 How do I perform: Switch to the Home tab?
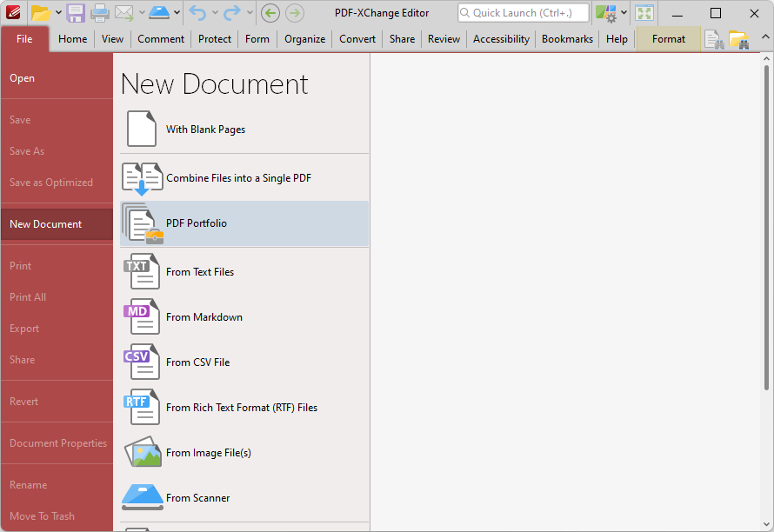point(72,39)
